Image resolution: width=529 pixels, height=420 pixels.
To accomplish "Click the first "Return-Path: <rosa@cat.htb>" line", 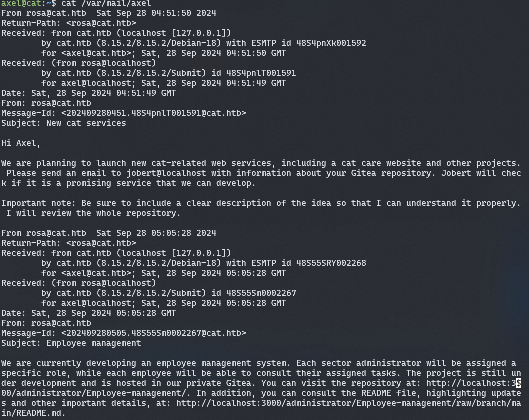I will tap(69, 23).
